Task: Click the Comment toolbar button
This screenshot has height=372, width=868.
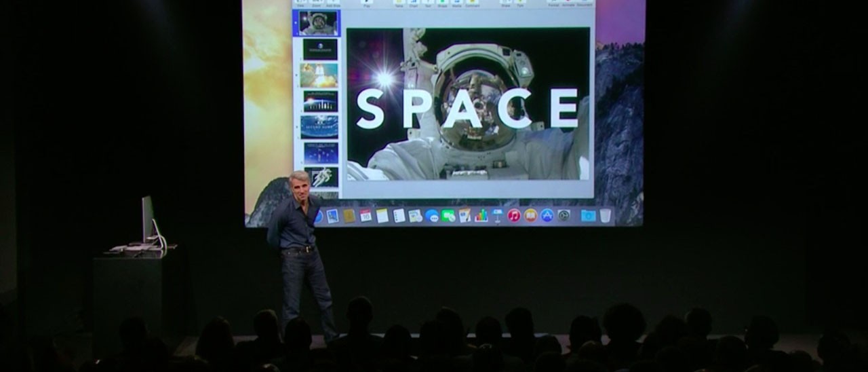Action: (x=472, y=3)
